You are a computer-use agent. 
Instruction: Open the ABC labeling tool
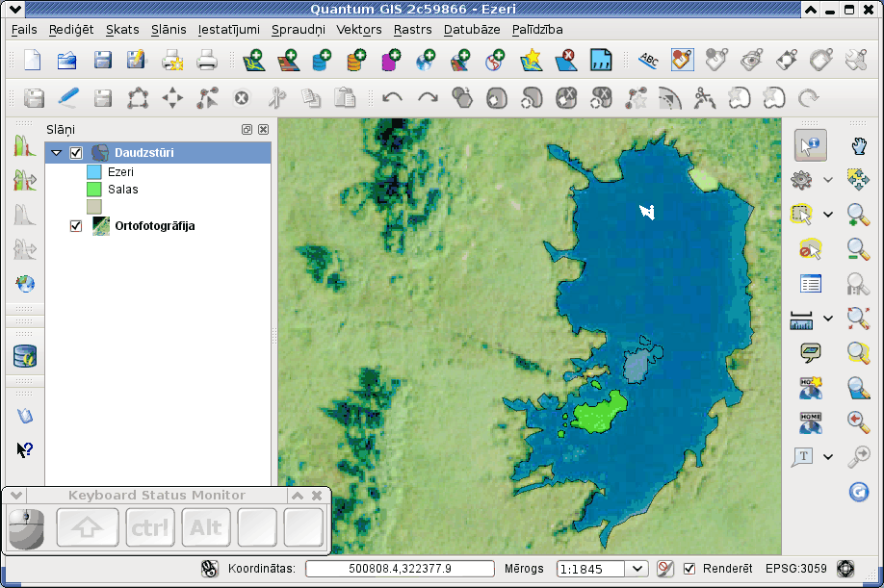click(648, 61)
